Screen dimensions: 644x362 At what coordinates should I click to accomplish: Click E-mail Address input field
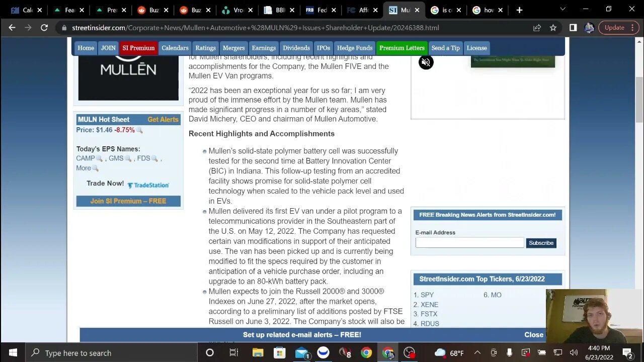[x=469, y=243]
